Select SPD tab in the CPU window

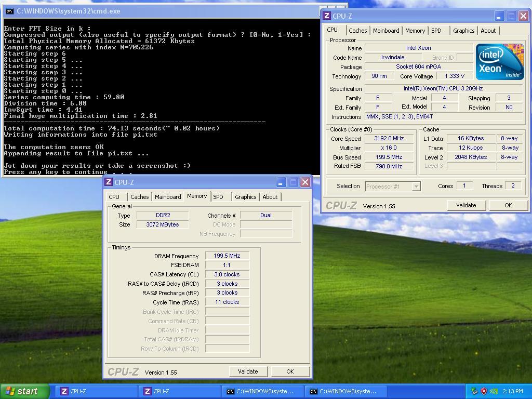(x=436, y=31)
